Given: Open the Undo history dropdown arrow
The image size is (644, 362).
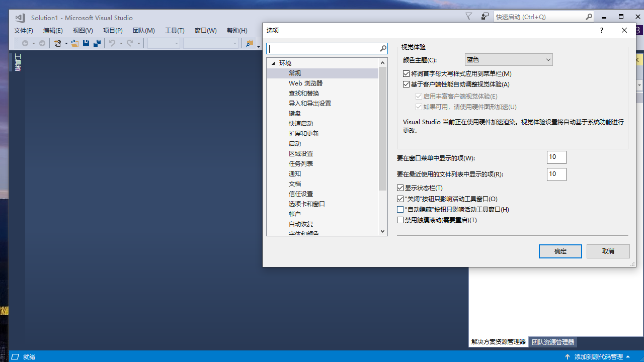Looking at the screenshot, I should (121, 43).
